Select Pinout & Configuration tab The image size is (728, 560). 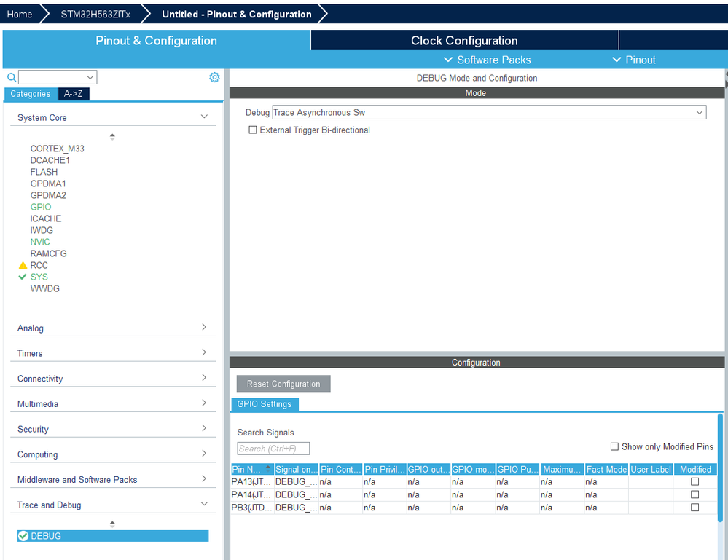pyautogui.click(x=157, y=40)
